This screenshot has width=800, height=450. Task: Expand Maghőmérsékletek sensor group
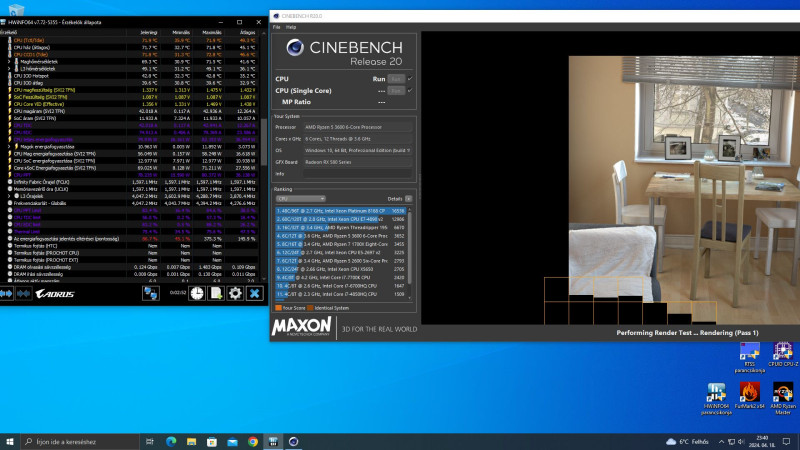click(9, 61)
